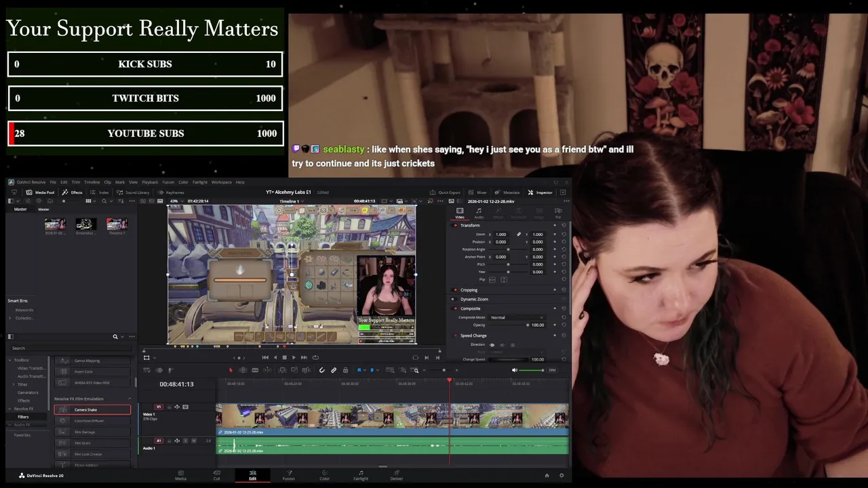Open the Timeline menu

(92, 182)
